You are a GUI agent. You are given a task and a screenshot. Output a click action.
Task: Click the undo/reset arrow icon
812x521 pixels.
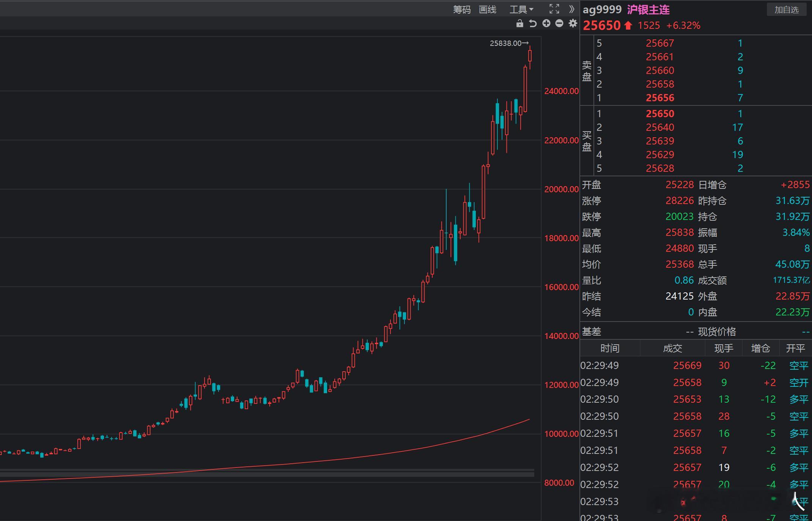coord(533,24)
